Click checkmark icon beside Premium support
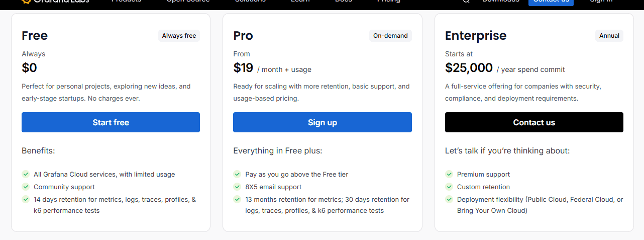The width and height of the screenshot is (644, 240). point(449,174)
